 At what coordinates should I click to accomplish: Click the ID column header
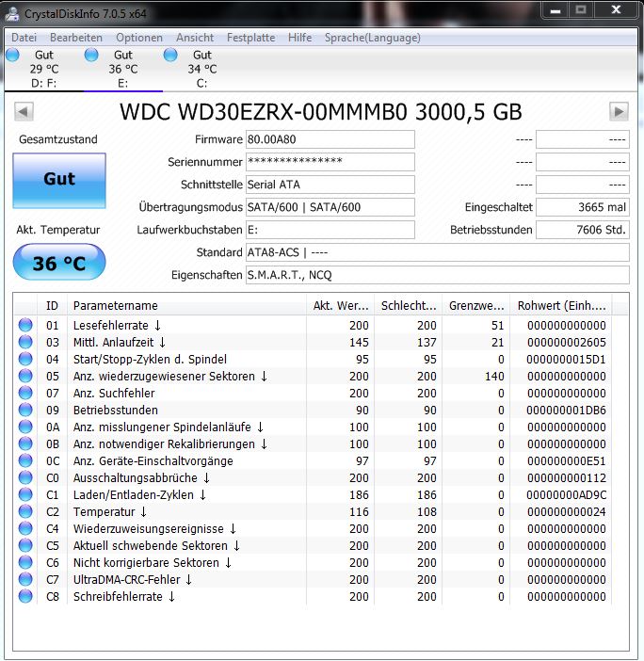click(53, 306)
